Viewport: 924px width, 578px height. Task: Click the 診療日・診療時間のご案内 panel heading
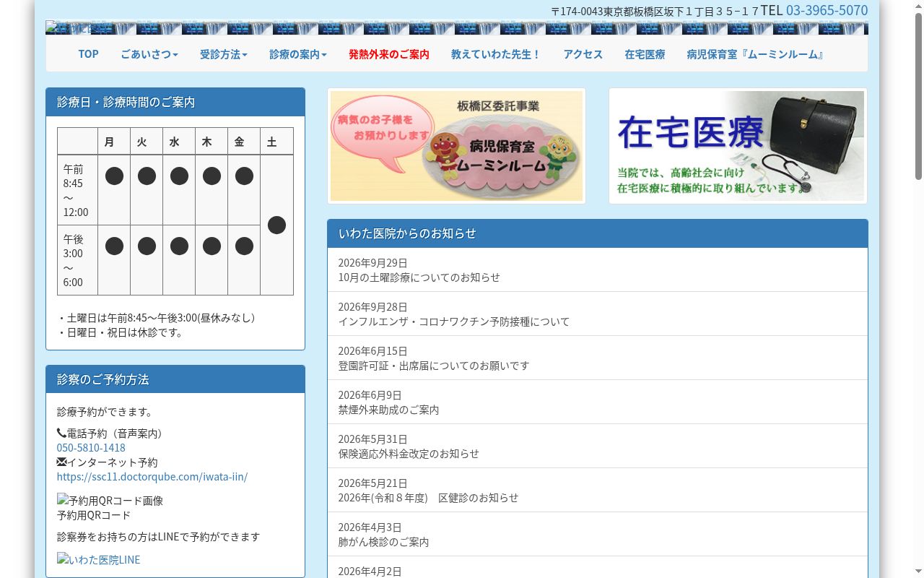175,103
